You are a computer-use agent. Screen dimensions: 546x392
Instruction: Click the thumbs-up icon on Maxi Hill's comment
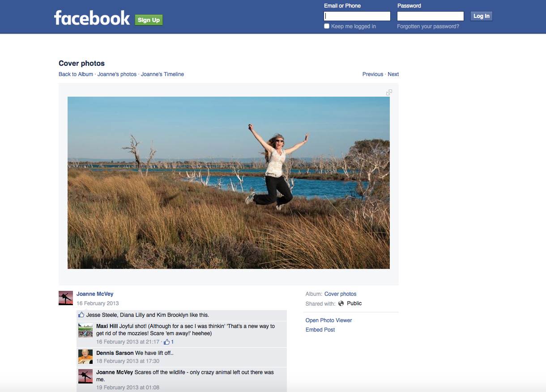point(167,342)
